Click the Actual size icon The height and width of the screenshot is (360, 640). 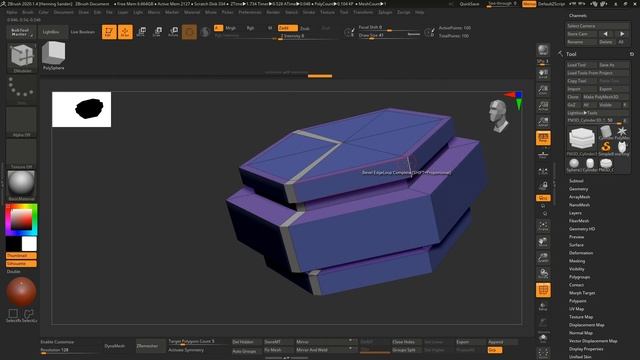point(543,106)
